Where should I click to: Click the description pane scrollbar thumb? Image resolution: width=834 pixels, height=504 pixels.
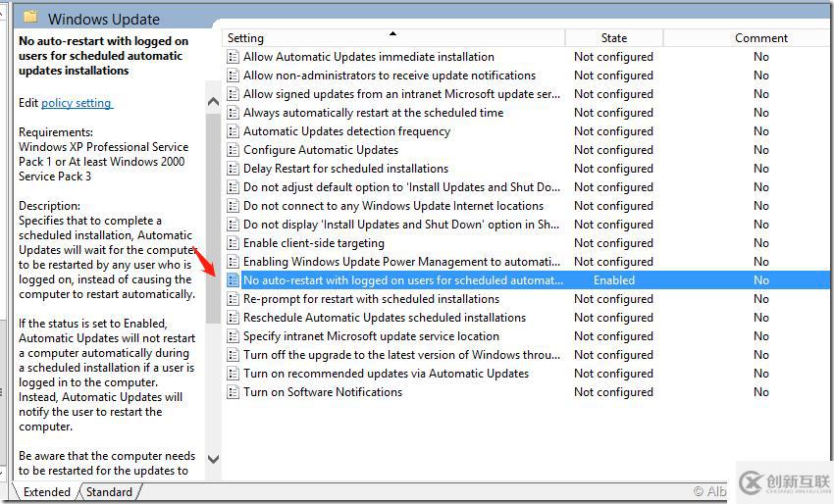tap(213, 218)
